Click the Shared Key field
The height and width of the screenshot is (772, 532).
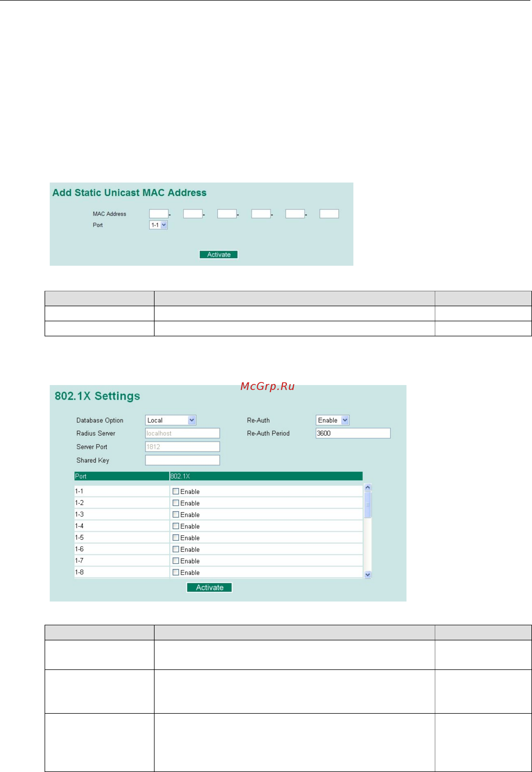[x=182, y=460]
